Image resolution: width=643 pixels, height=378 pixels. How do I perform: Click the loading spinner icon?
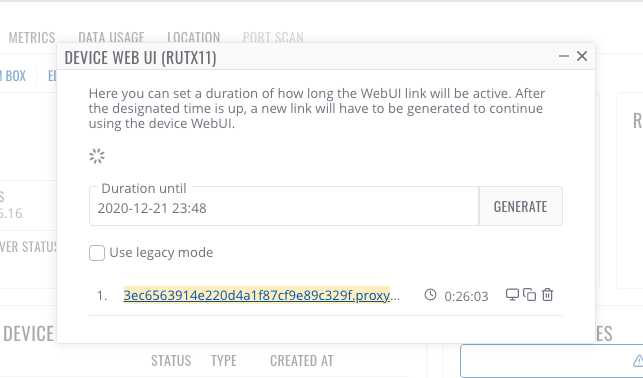coord(97,156)
